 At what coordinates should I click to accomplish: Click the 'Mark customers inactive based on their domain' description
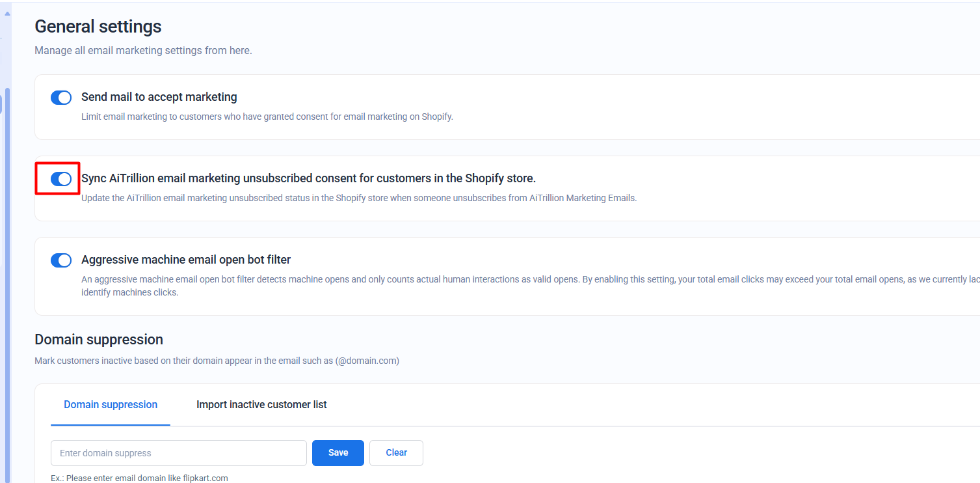(217, 361)
